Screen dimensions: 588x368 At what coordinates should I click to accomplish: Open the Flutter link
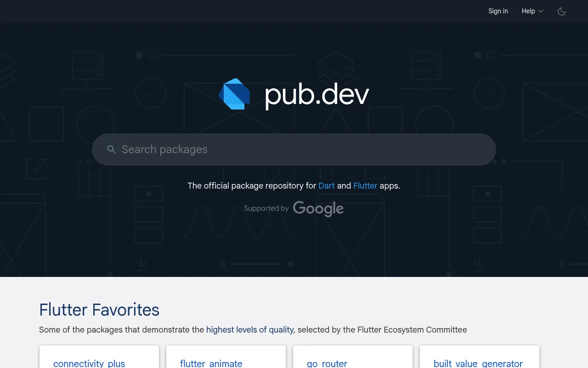click(365, 186)
